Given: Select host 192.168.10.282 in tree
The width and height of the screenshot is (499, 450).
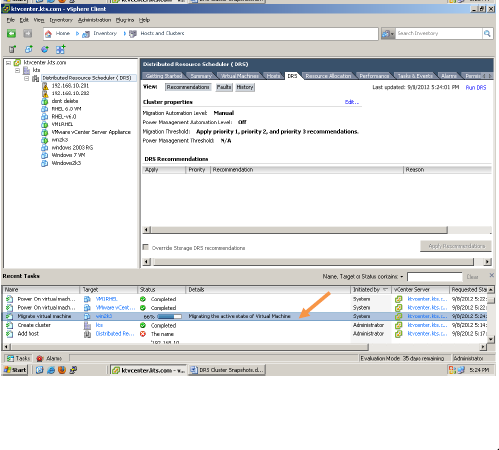Looking at the screenshot, I should (70, 93).
